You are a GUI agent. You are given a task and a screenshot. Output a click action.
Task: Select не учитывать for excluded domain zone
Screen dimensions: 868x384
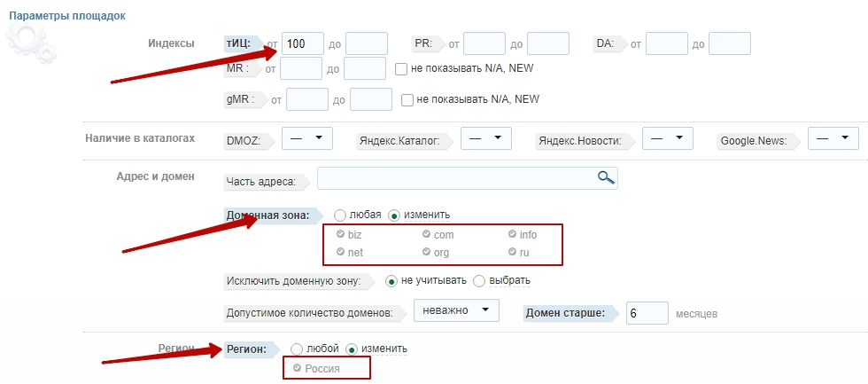coord(391,281)
